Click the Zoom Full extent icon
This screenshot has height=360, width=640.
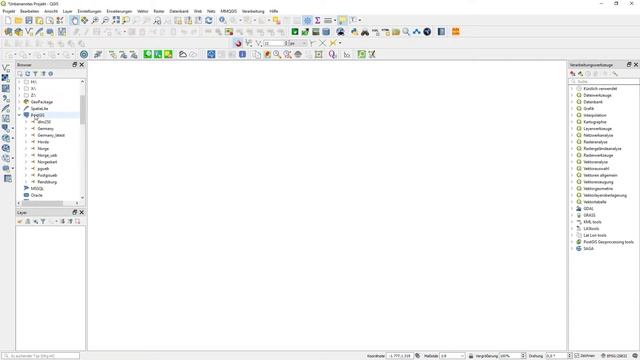click(x=116, y=20)
